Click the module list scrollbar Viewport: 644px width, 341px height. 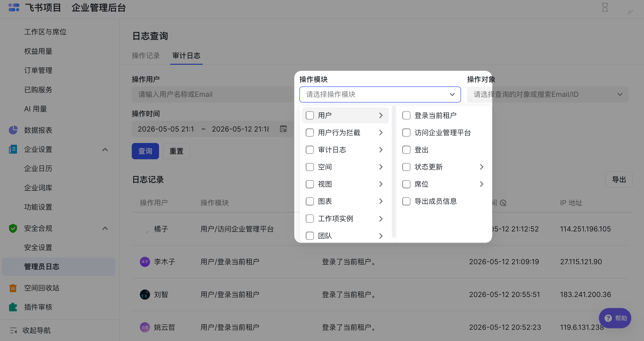pyautogui.click(x=393, y=172)
